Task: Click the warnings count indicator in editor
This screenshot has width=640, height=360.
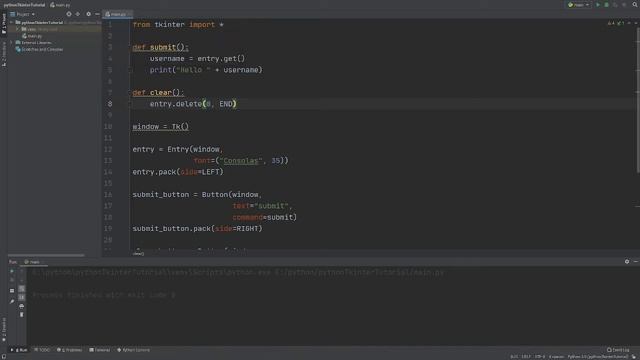Action: [x=611, y=24]
